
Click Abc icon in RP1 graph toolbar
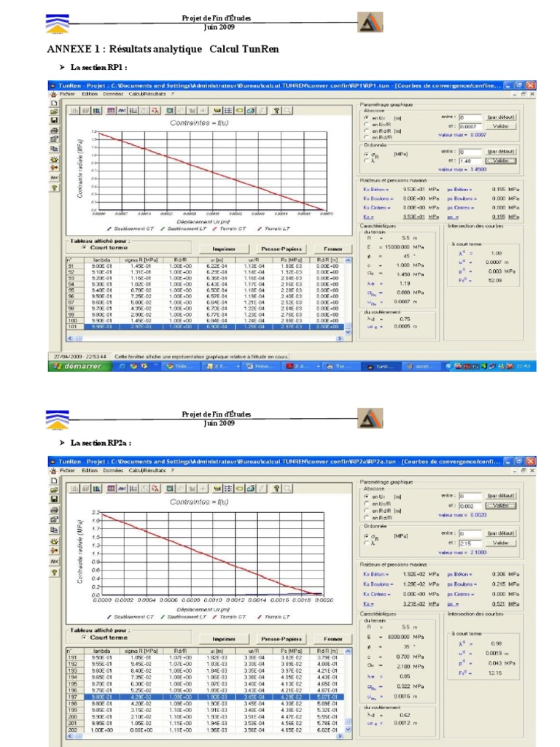tap(122, 111)
